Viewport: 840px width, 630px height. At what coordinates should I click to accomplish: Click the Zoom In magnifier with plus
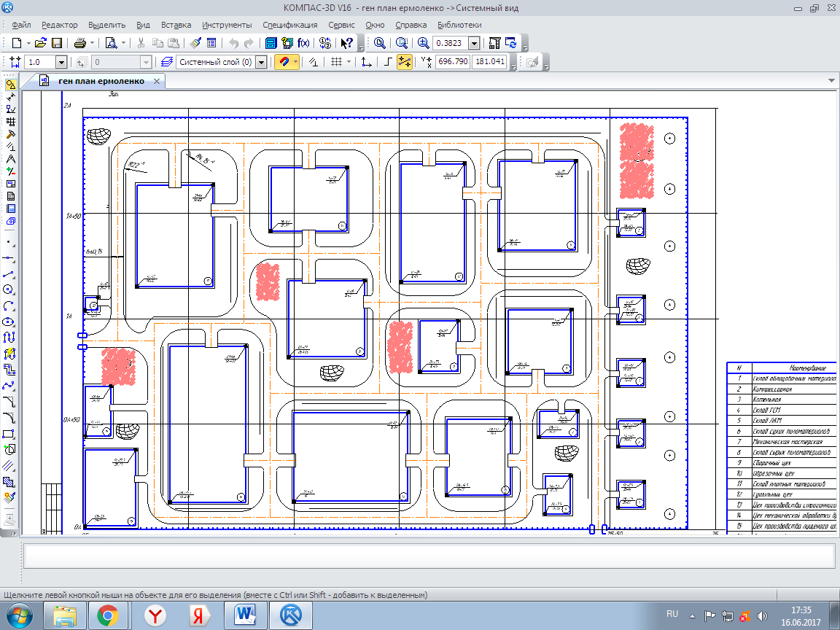[x=423, y=43]
